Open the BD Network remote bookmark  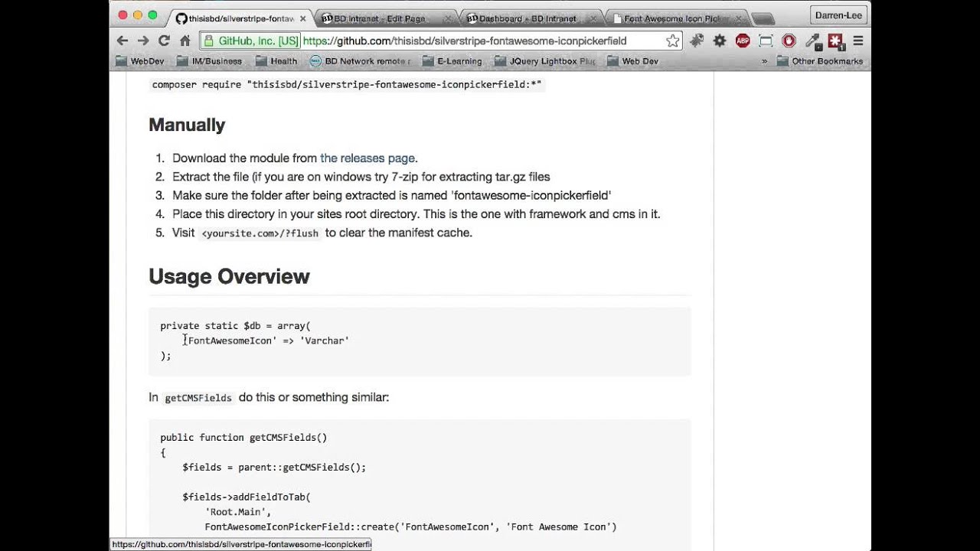[361, 61]
